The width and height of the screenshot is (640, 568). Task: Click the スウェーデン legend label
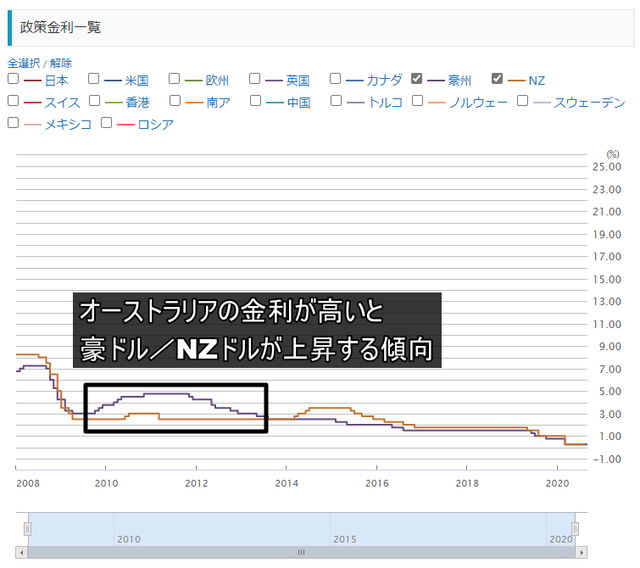pos(589,102)
